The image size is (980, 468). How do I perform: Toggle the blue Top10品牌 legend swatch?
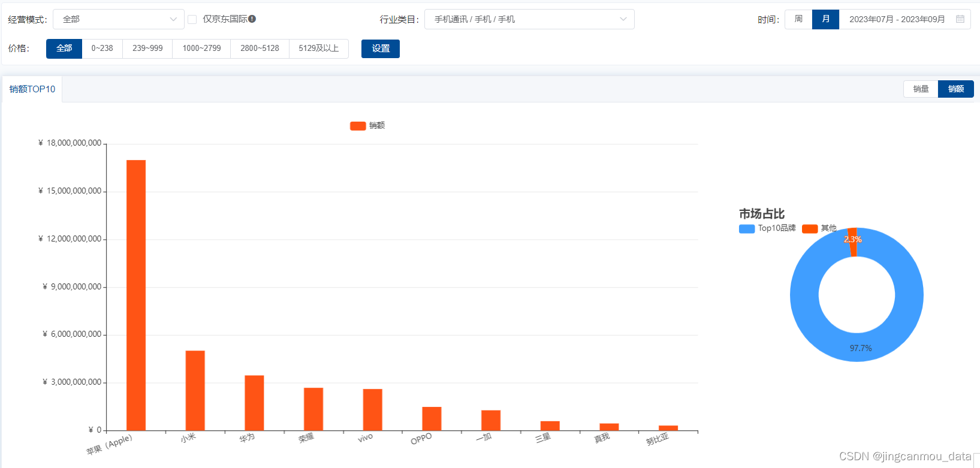click(x=747, y=229)
